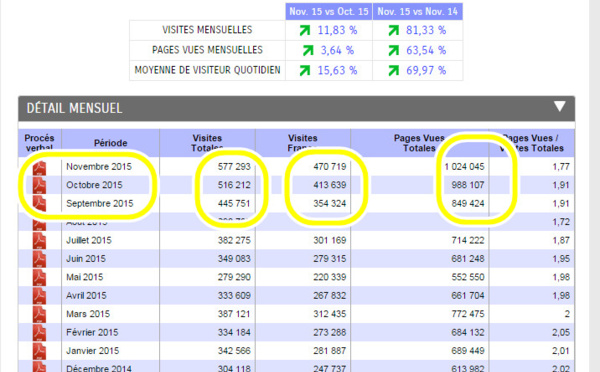Click the 69,97 % daily visitor value

[426, 70]
